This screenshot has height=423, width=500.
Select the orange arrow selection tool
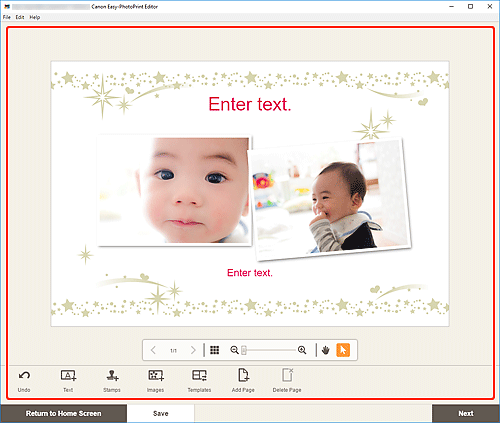tap(343, 350)
